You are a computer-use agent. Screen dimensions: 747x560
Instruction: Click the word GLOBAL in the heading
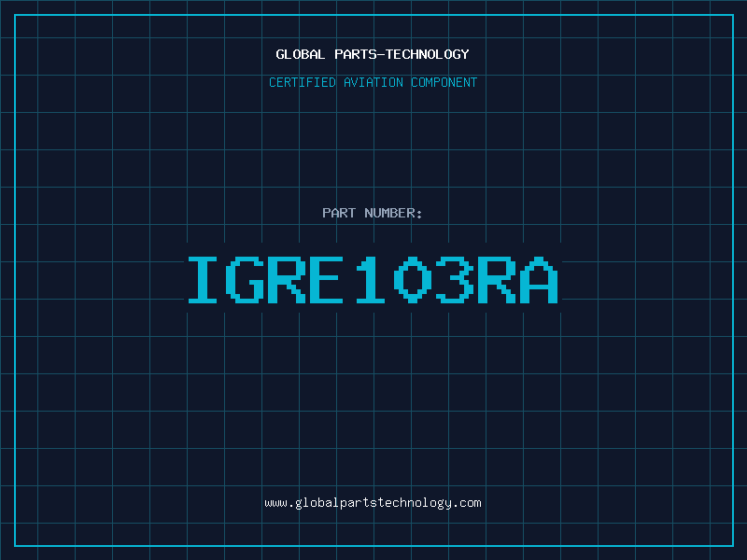click(301, 54)
